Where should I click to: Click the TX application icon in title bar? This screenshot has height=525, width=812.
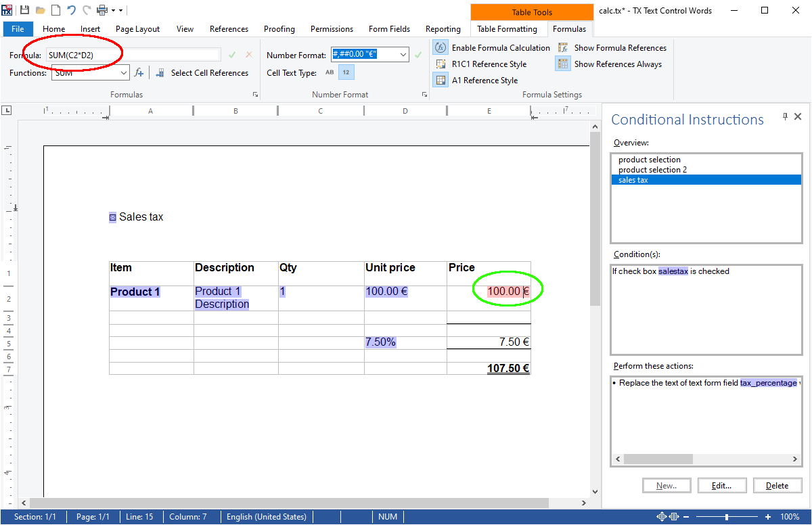tap(7, 10)
